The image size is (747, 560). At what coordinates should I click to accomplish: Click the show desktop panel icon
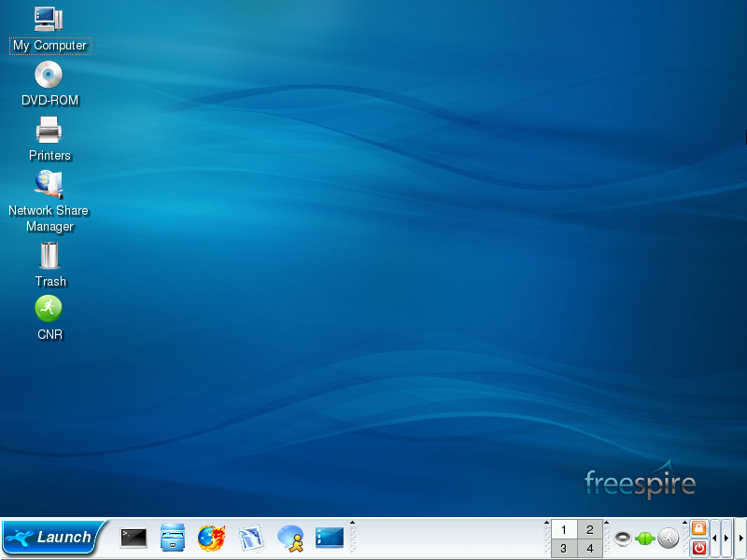tap(330, 538)
